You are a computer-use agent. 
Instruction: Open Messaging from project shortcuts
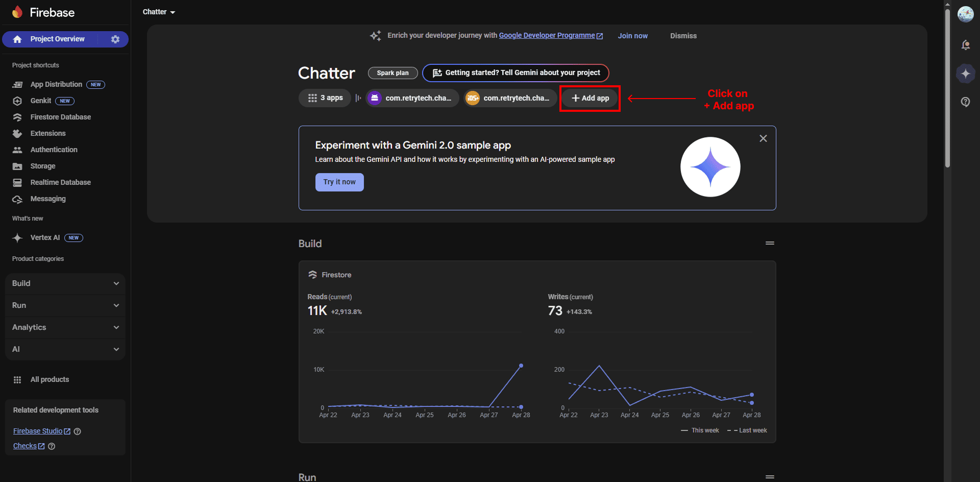click(47, 199)
